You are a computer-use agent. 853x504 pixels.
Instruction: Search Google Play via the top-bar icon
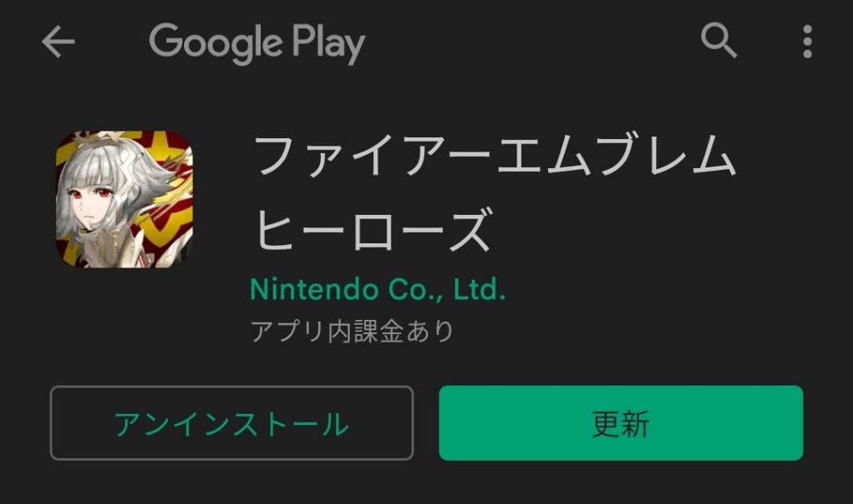click(x=719, y=40)
